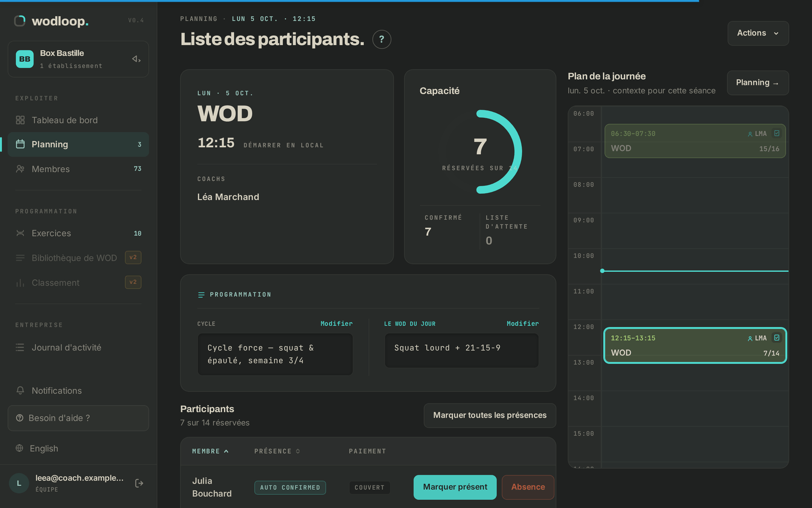Click the Planning arrow button
The image size is (812, 508).
click(x=758, y=83)
